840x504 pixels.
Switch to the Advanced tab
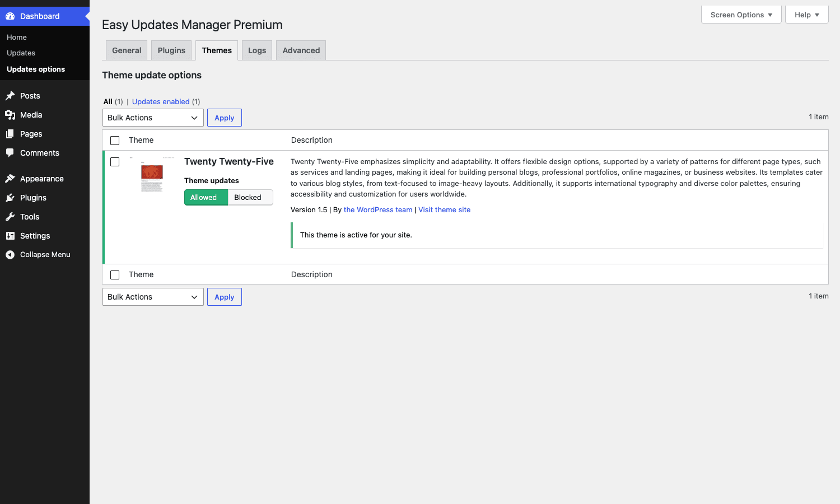point(301,50)
